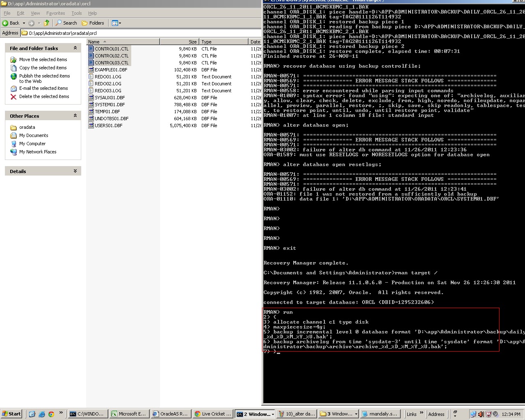Screen dimensions: 525x420
Task: Select the SYSTEM01.DBF file
Action: [x=110, y=104]
